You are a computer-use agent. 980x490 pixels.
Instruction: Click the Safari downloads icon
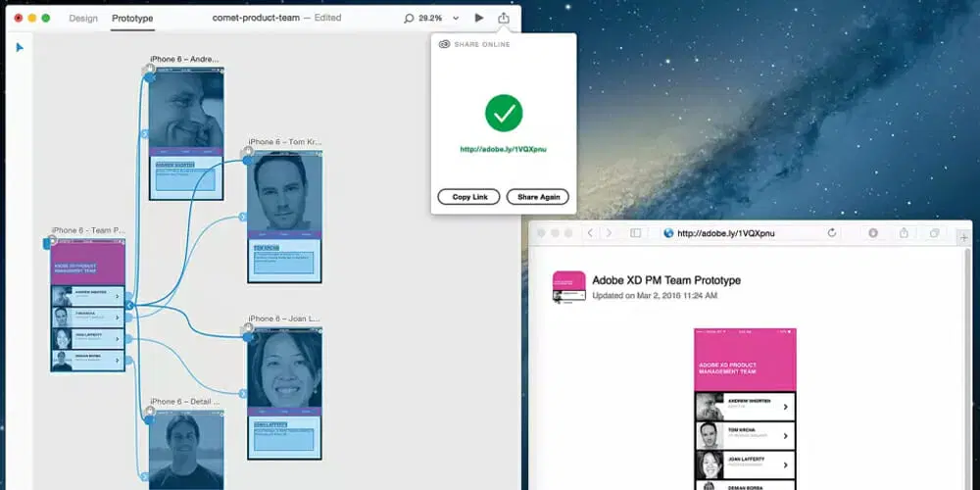(873, 233)
